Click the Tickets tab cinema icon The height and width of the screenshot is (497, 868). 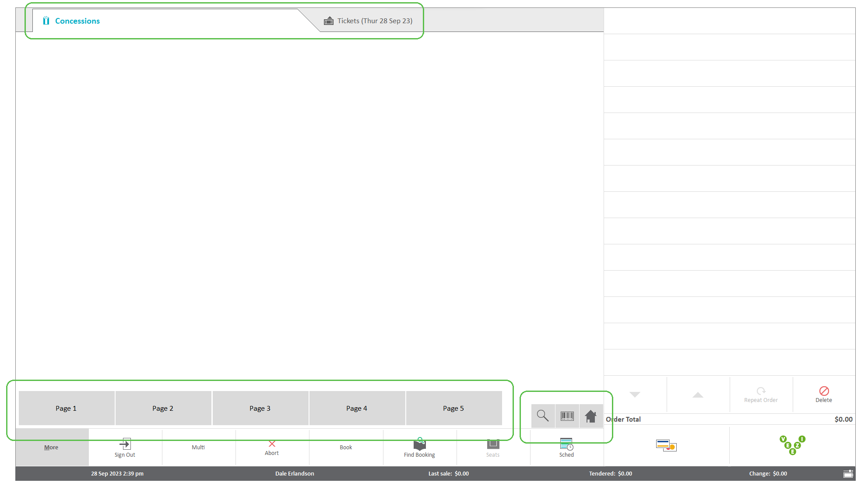(329, 21)
